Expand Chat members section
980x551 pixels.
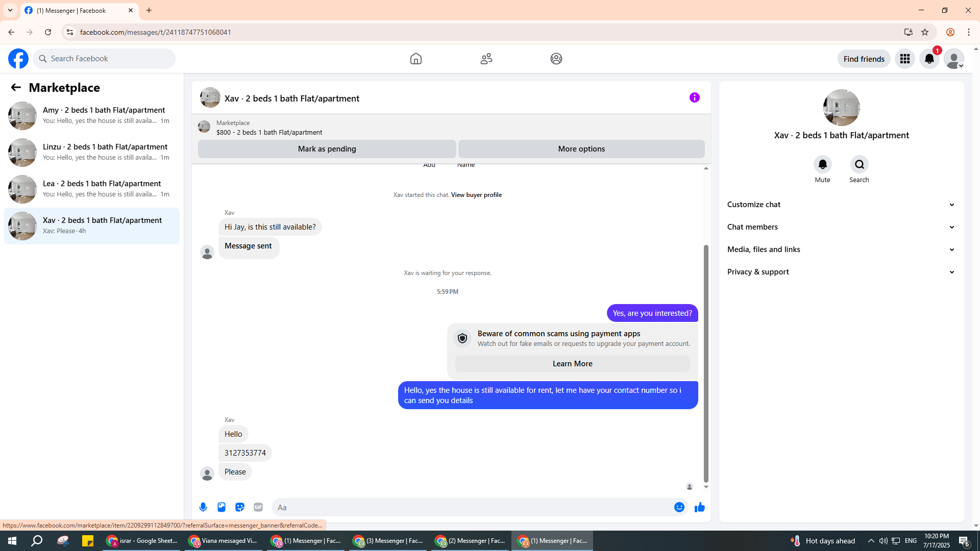[841, 227]
